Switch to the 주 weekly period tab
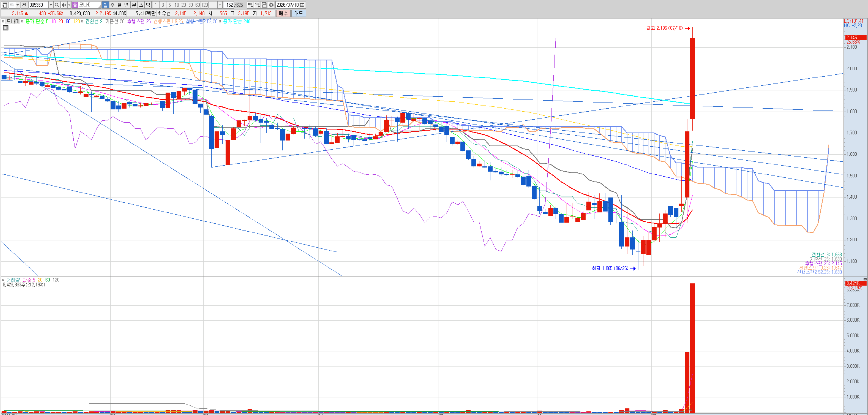 click(112, 5)
